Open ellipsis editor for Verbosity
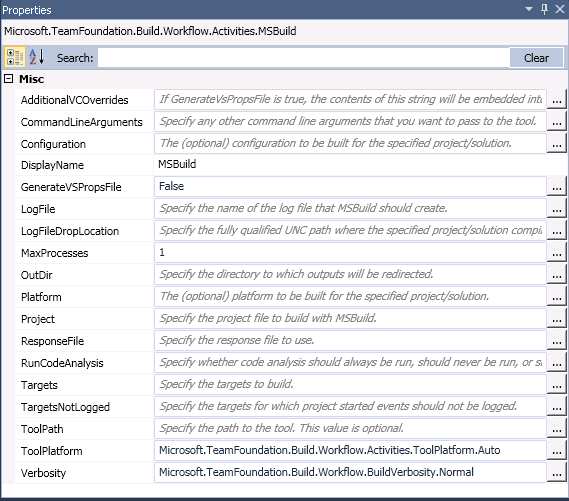 (557, 473)
